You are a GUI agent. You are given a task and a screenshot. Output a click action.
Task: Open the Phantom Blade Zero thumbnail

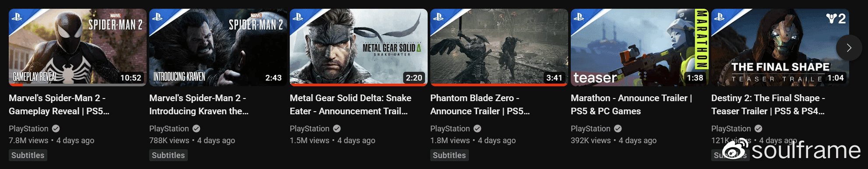[x=499, y=47]
